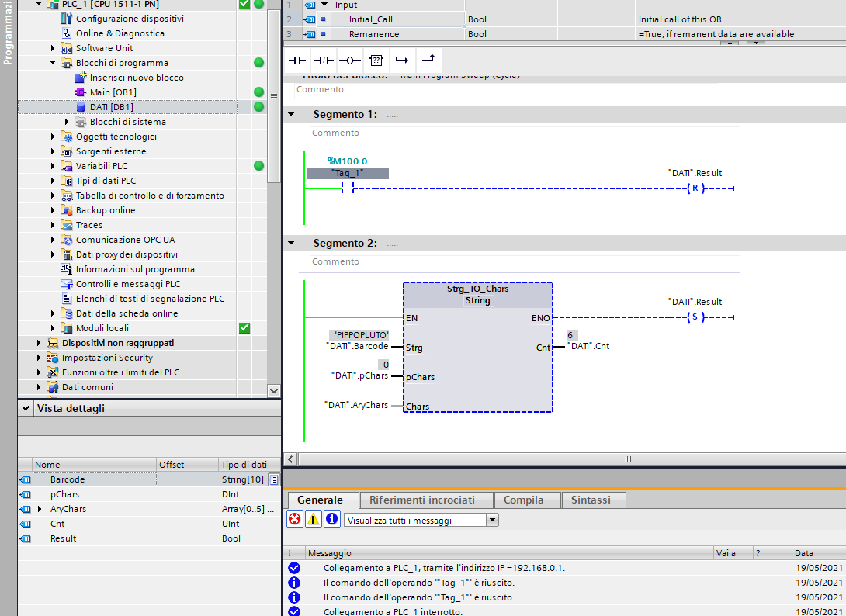Expand Dispositivi non raggruppati
846x616 pixels.
pyautogui.click(x=39, y=343)
